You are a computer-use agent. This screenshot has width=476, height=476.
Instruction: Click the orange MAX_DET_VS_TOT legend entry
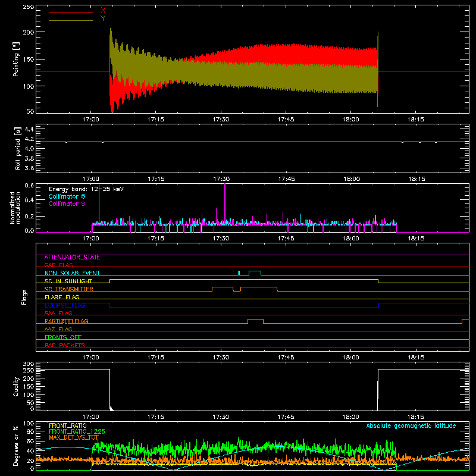(74, 437)
